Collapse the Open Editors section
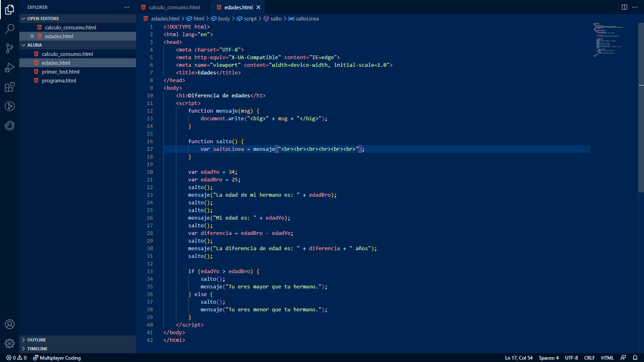 pos(78,19)
